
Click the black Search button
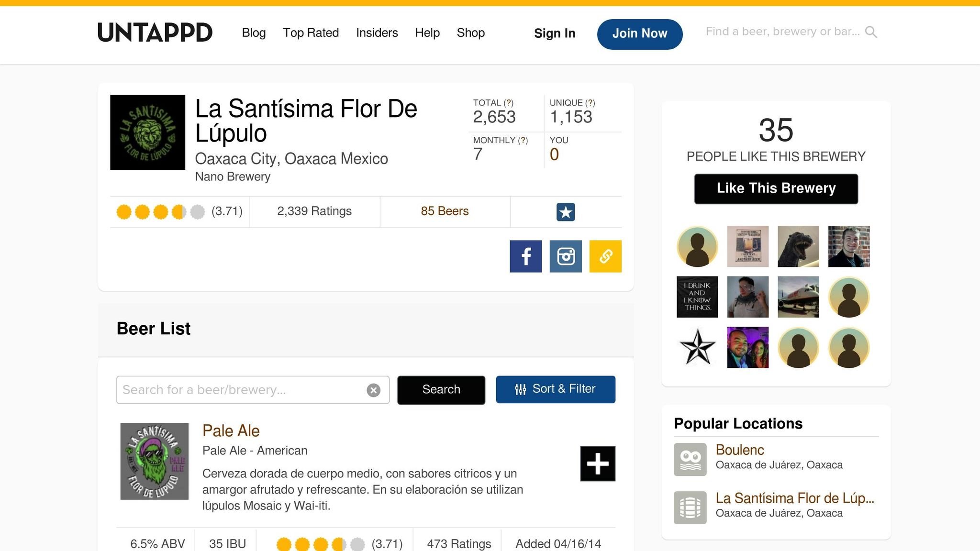441,390
